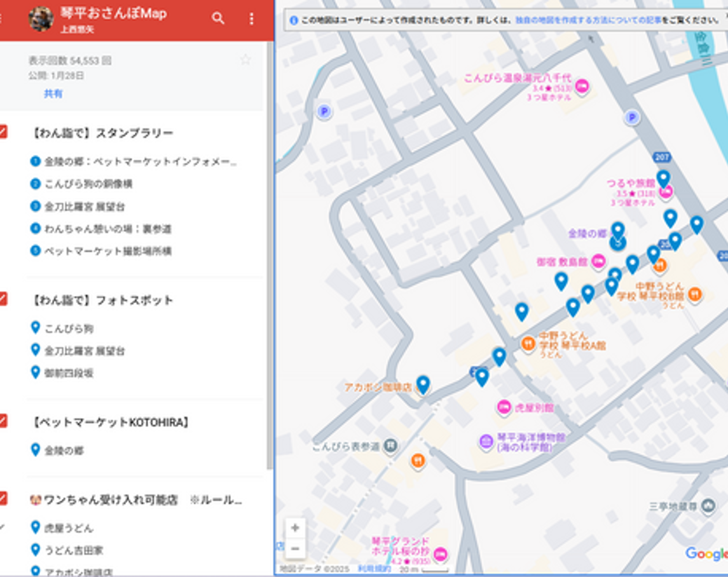The height and width of the screenshot is (577, 728).
Task: Select the 琴平海洋博物館 museum icon on map
Action: click(x=486, y=440)
